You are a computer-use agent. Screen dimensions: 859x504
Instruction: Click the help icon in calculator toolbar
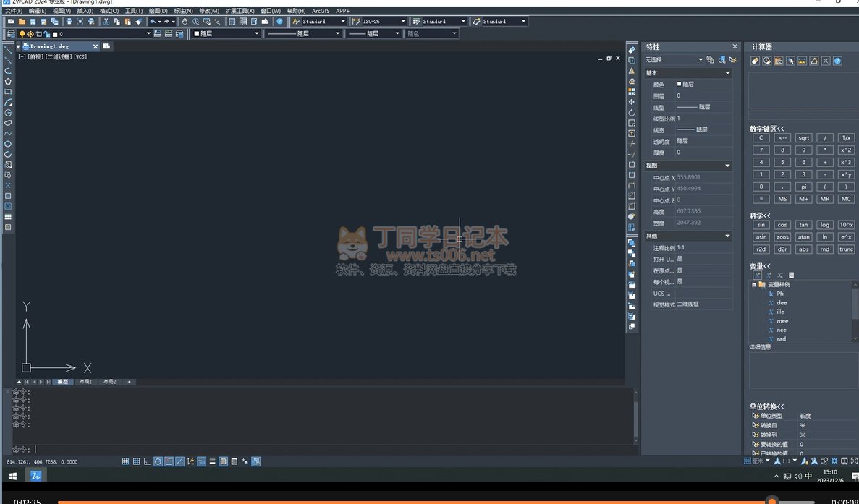837,61
